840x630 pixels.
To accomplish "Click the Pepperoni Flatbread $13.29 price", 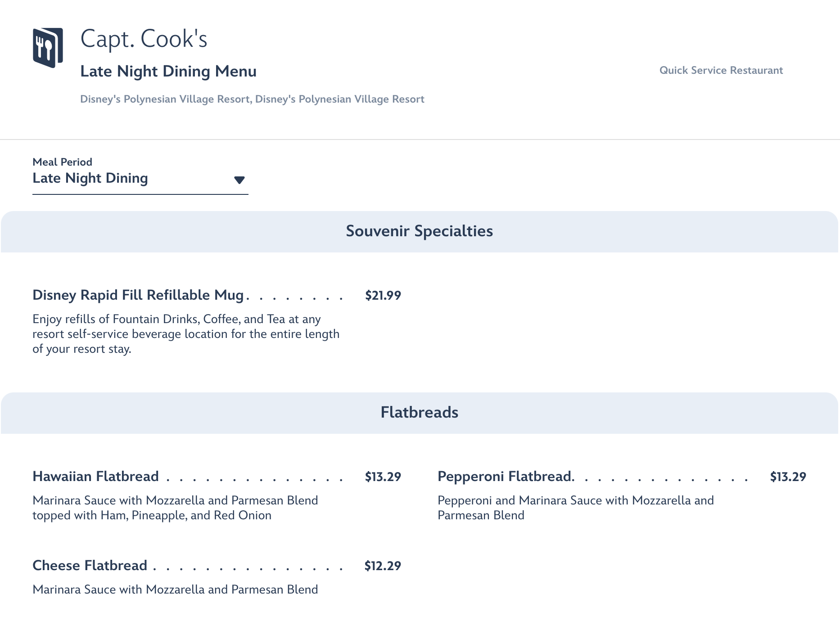I will (x=788, y=477).
